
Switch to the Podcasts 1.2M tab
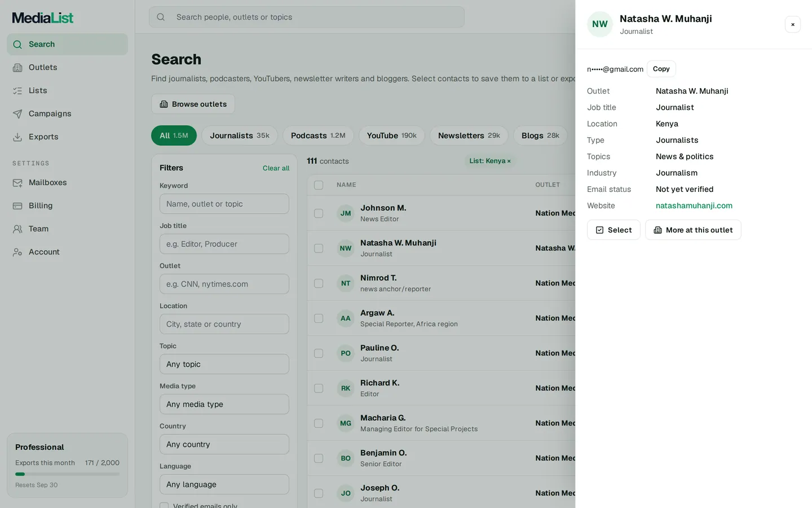tap(318, 135)
